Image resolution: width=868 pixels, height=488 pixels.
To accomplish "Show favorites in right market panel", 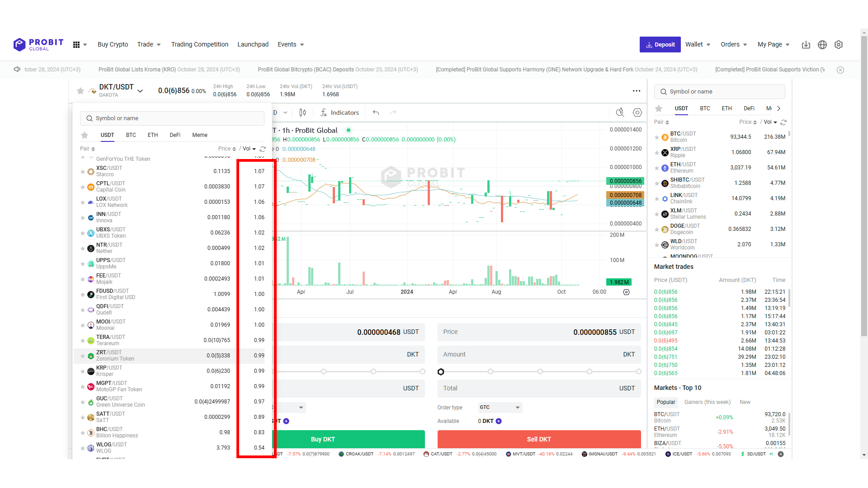I will point(659,108).
